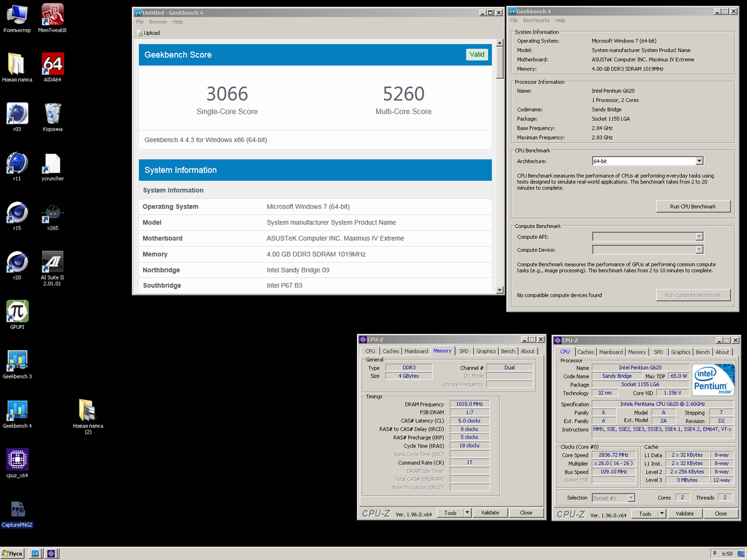Select the r11 Cinebench shortcut

pos(17,166)
